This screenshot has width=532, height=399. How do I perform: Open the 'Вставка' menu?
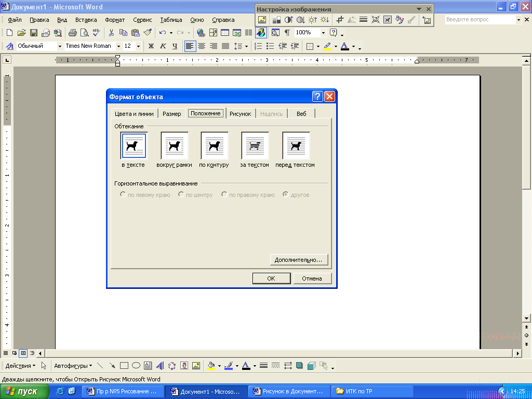coord(86,20)
